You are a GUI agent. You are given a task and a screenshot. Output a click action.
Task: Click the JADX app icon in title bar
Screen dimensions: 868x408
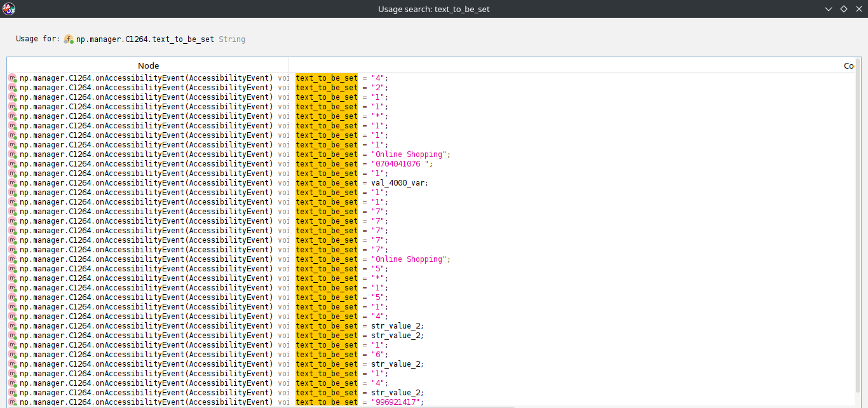point(9,9)
